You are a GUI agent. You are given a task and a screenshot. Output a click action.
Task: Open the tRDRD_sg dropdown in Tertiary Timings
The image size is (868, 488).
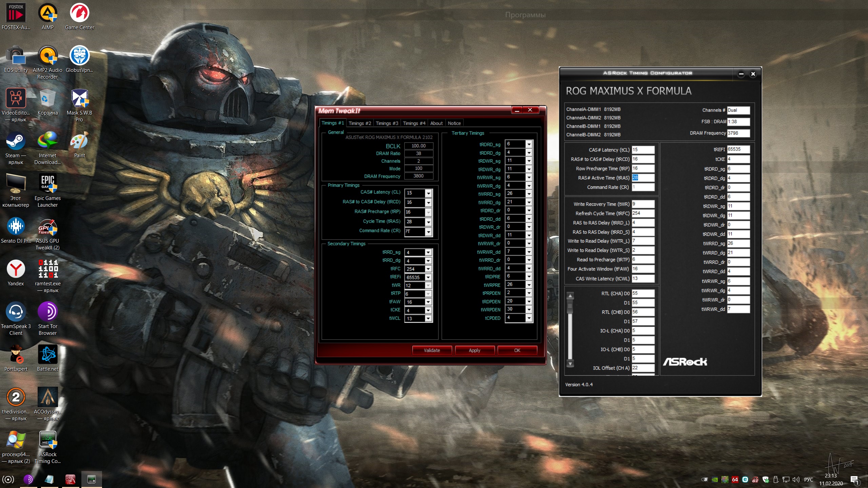coord(529,144)
